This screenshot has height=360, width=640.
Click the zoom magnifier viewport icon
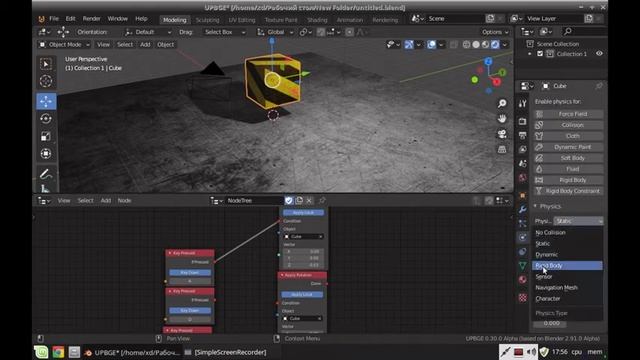[502, 103]
